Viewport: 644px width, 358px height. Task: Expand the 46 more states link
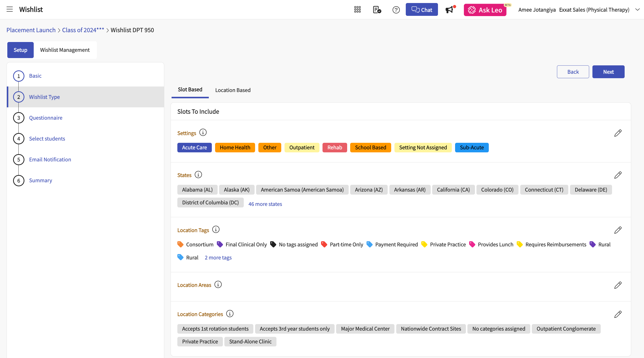click(265, 204)
